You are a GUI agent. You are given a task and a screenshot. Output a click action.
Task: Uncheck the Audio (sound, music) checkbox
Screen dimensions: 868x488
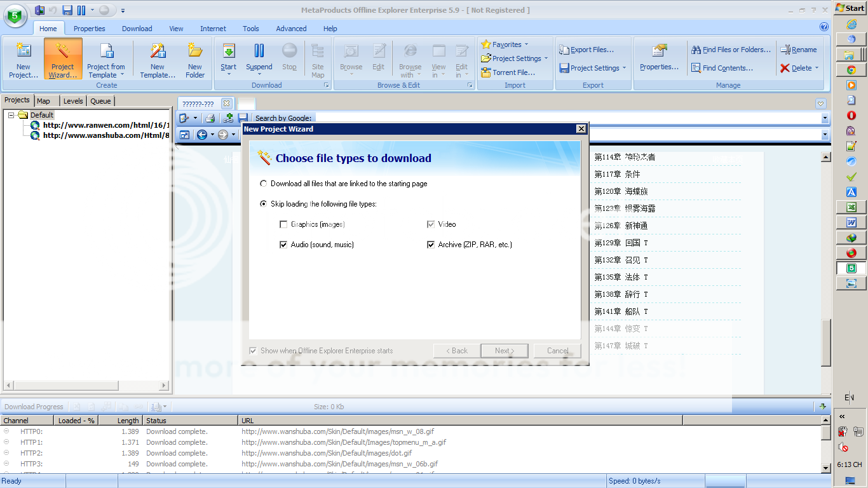[x=283, y=245]
